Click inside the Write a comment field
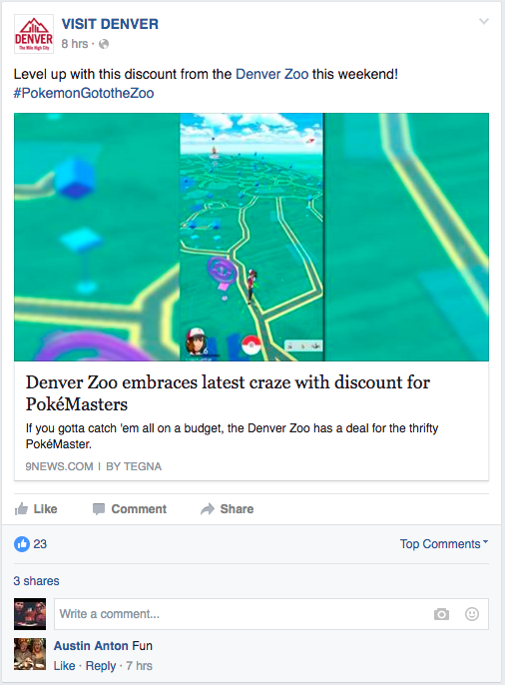Viewport: 505px width, 685px height. [271, 614]
